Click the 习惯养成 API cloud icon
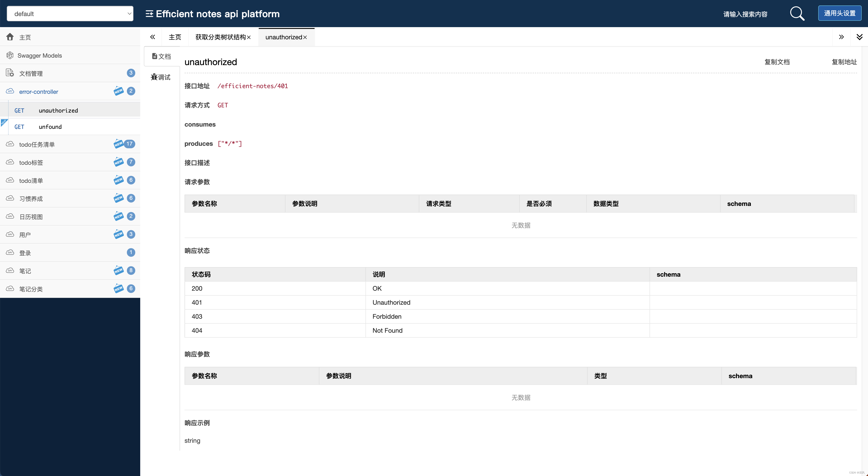The width and height of the screenshot is (868, 476). pyautogui.click(x=10, y=198)
